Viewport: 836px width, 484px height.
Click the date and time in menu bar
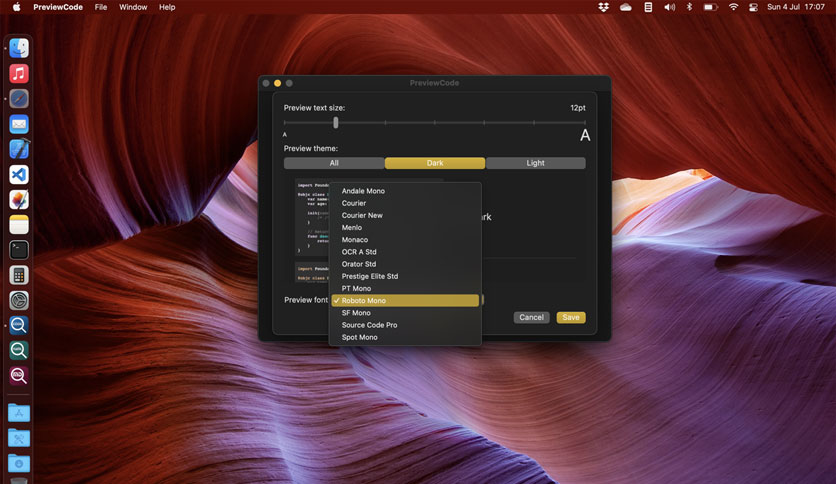[x=795, y=7]
